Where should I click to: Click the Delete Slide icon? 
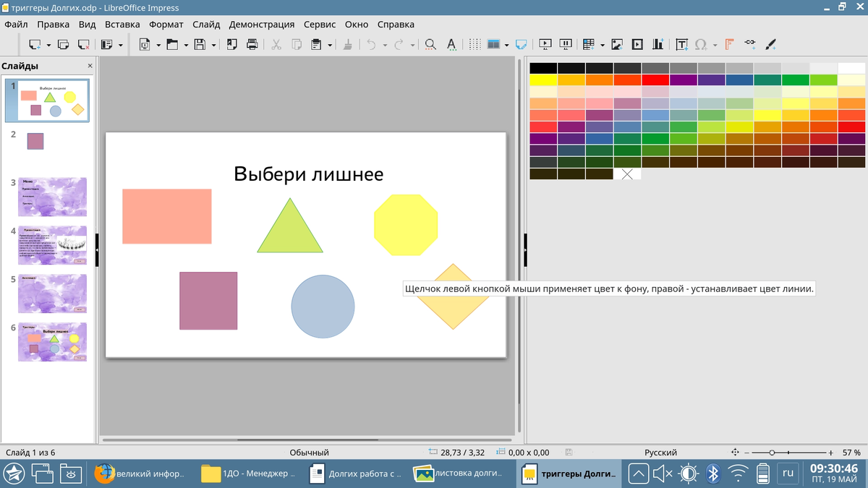pyautogui.click(x=83, y=44)
